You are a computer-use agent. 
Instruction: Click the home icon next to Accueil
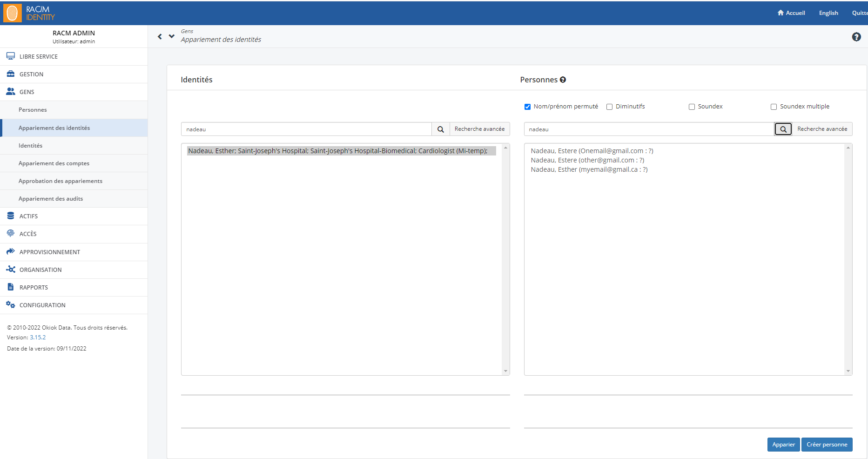click(781, 13)
